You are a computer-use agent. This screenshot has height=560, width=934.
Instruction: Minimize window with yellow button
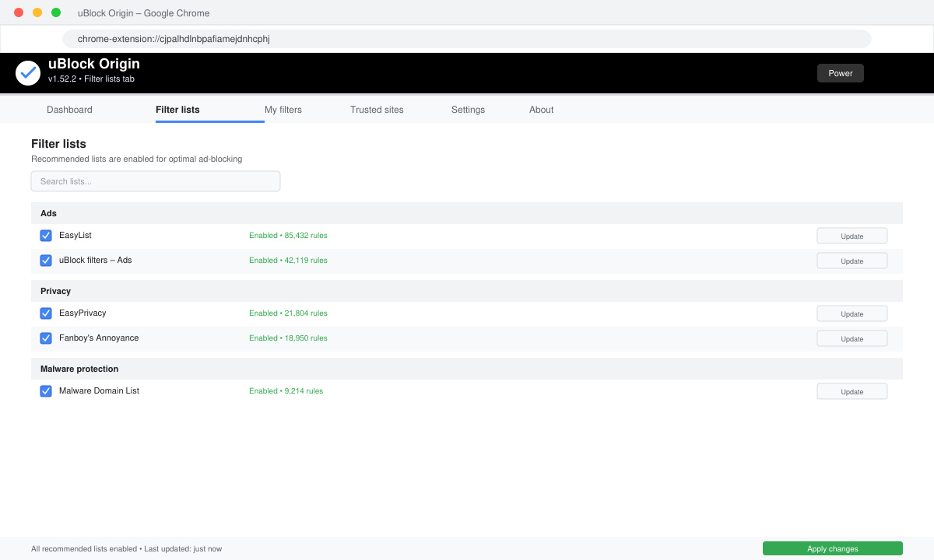click(37, 12)
